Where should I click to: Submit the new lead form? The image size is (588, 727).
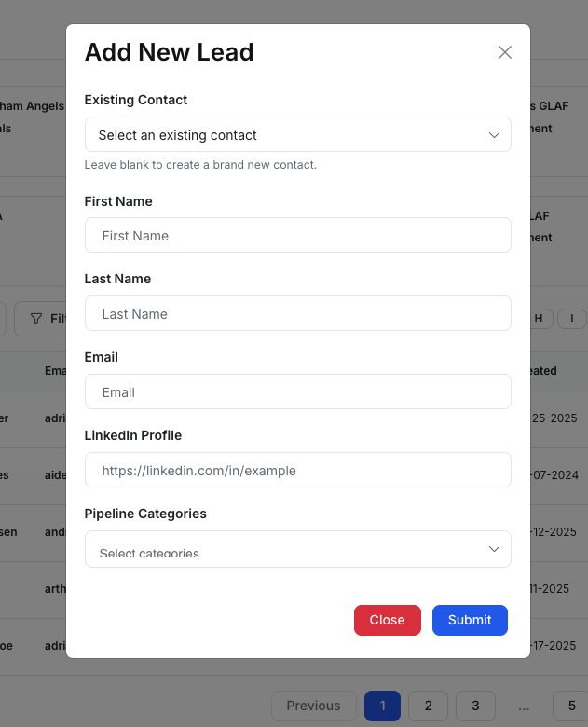(x=470, y=620)
